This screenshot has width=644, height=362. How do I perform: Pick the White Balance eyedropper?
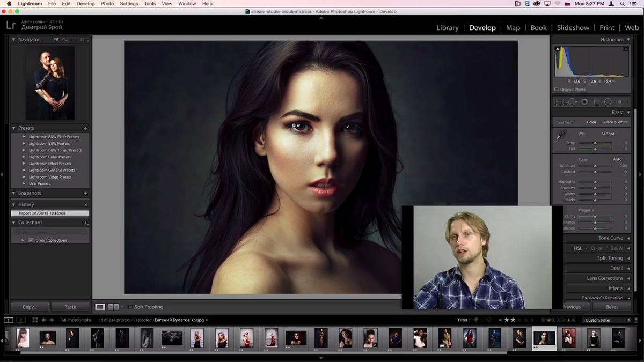(561, 135)
